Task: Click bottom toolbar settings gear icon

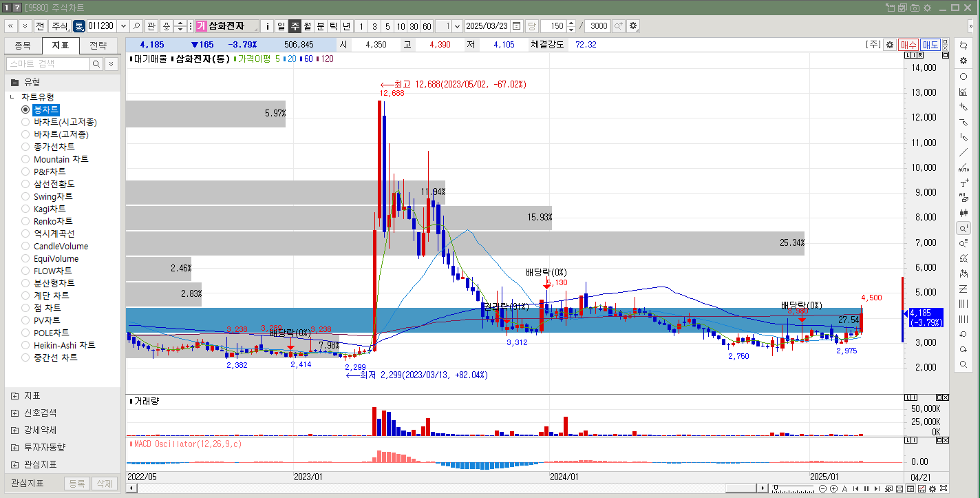Action: point(933,488)
